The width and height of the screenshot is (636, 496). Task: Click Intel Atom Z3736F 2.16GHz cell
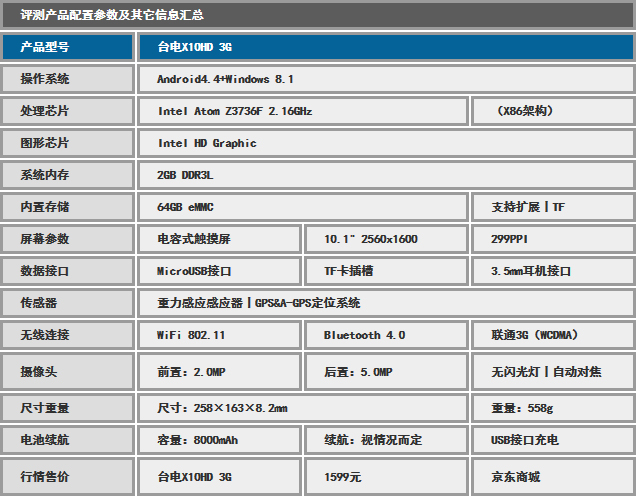[x=303, y=111]
